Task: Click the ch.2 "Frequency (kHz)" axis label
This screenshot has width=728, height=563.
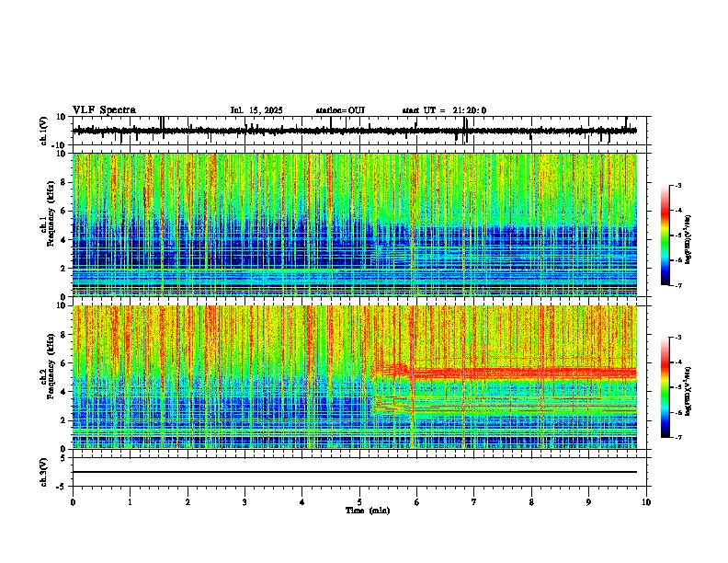Action: (51, 365)
